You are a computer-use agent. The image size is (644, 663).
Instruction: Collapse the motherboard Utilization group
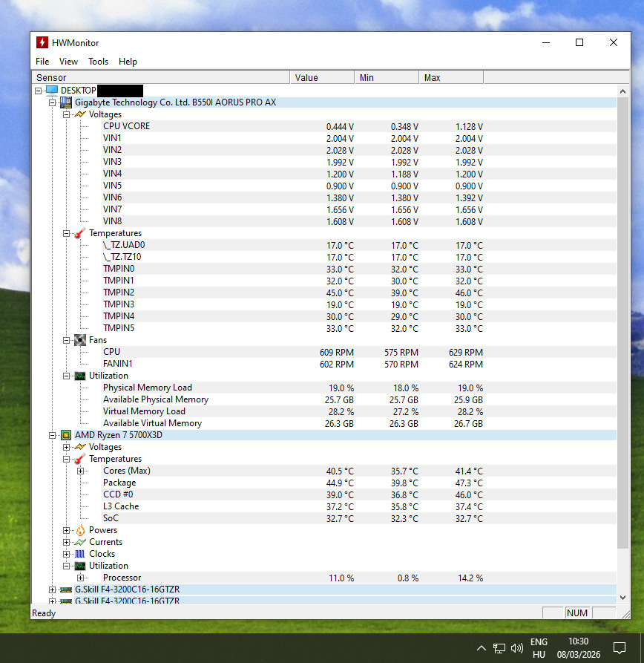point(66,376)
